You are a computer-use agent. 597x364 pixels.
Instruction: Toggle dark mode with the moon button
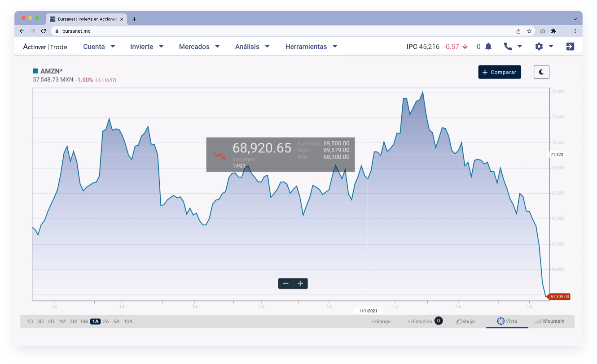(541, 72)
